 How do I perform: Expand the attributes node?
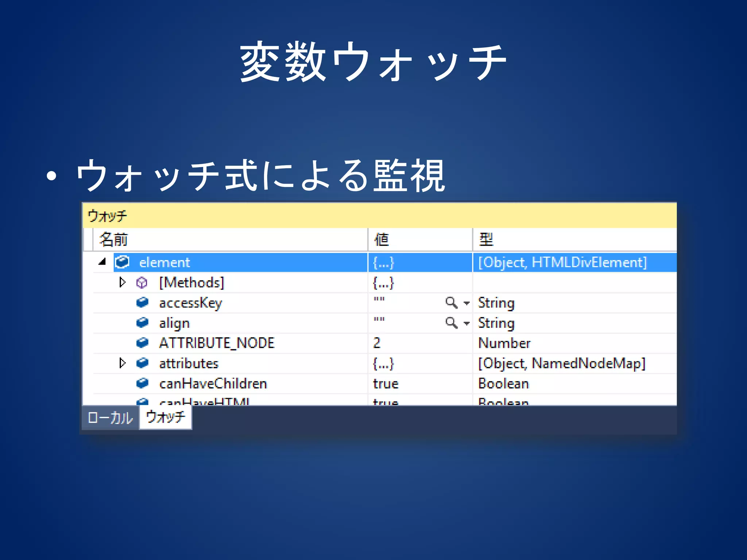[123, 363]
